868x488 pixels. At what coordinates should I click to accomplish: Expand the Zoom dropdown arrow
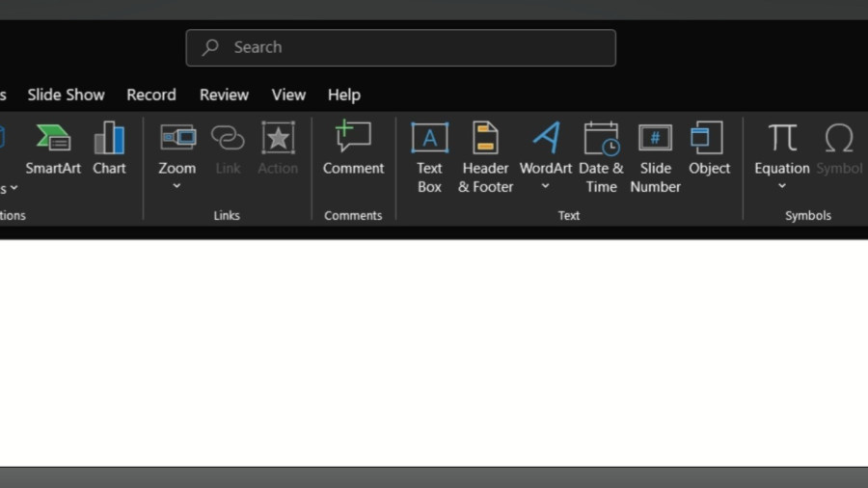coord(176,186)
